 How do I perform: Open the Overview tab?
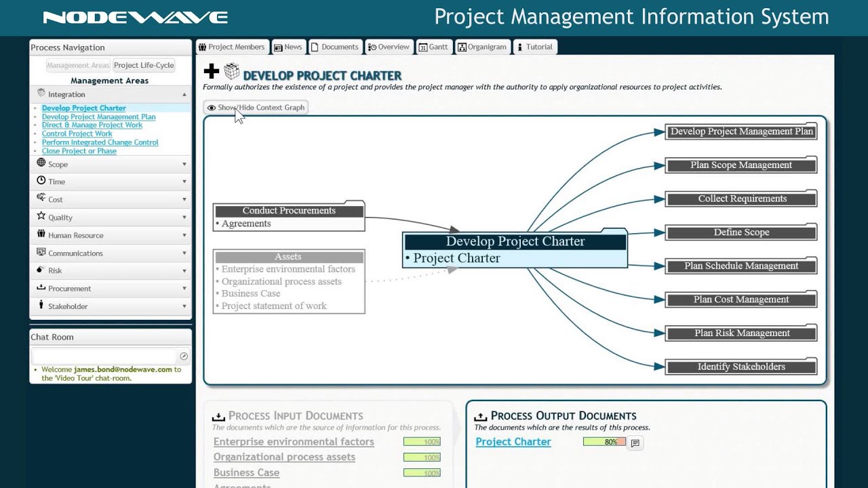[x=389, y=47]
